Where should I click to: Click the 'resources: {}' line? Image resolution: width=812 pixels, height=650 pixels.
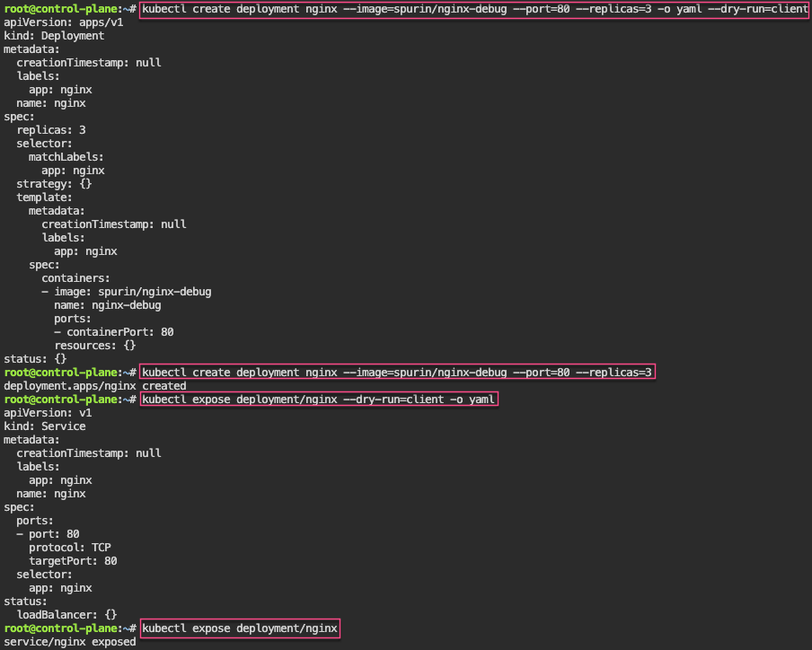[94, 346]
